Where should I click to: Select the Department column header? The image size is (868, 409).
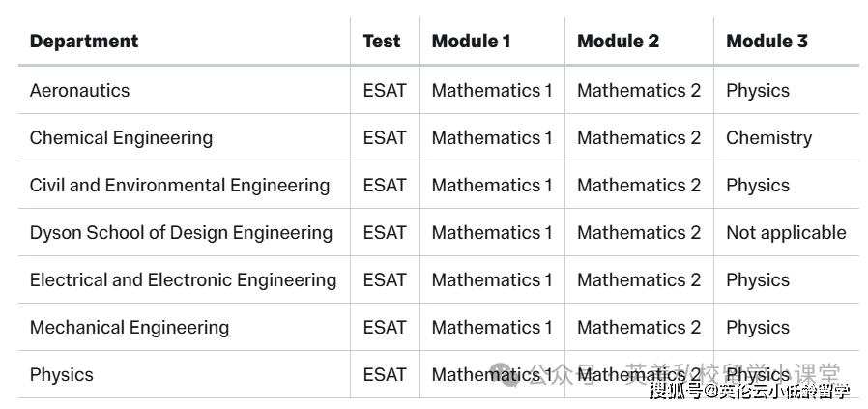84,41
